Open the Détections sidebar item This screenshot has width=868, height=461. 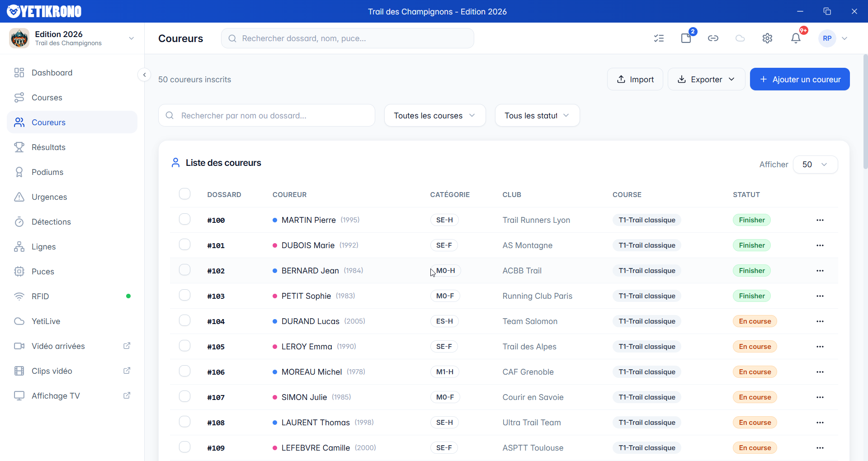click(51, 222)
